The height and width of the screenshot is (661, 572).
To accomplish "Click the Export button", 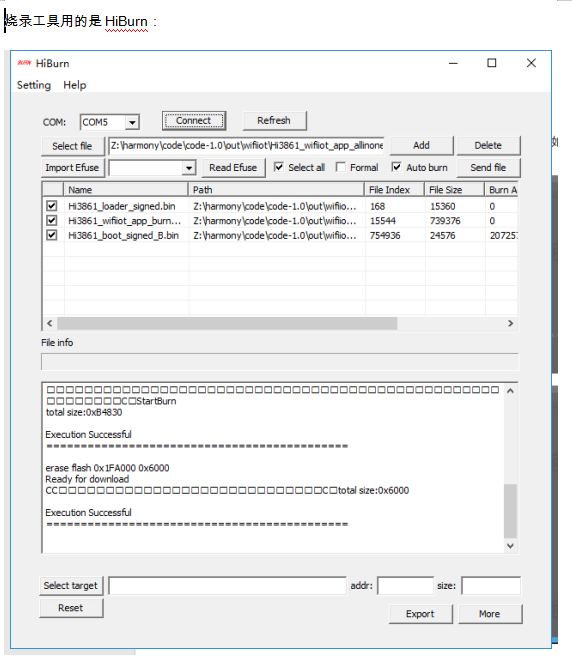I will pyautogui.click(x=420, y=614).
